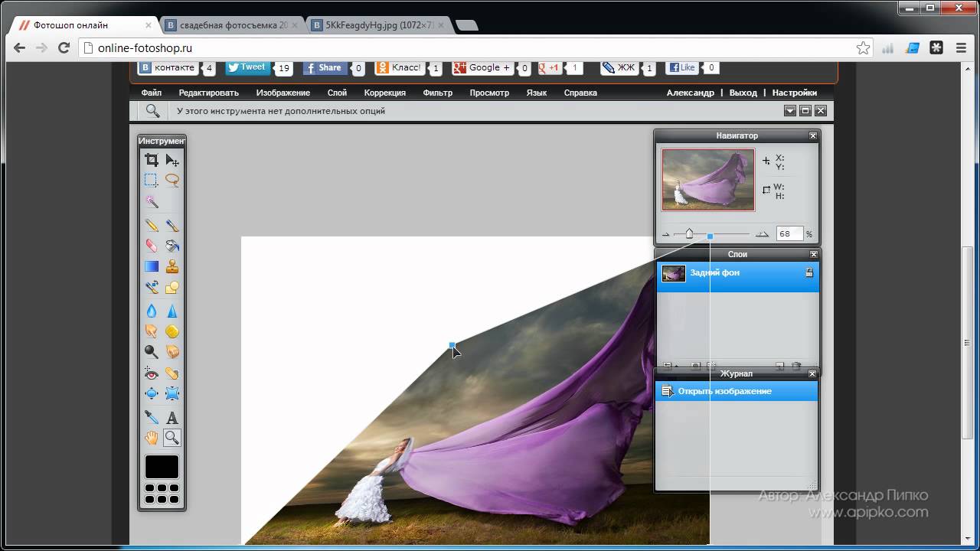The image size is (980, 551).
Task: Click the Facebook Like button
Action: click(x=681, y=67)
